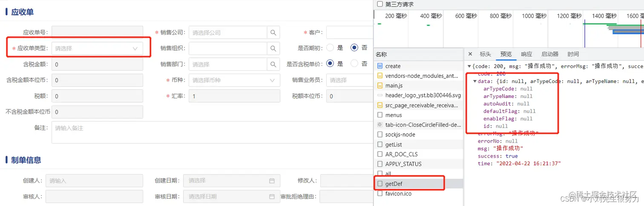Click the 含税金额 amount field

[97, 64]
